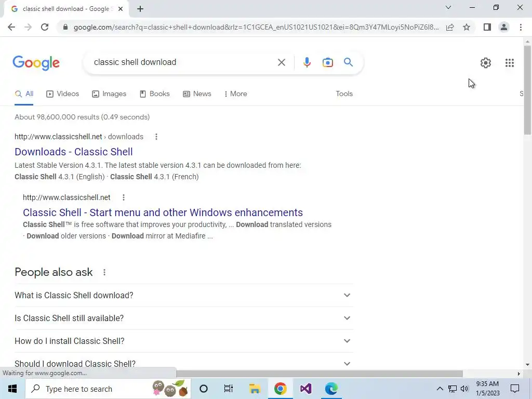The width and height of the screenshot is (532, 399).
Task: Open the More search filters menu
Action: coord(236,94)
